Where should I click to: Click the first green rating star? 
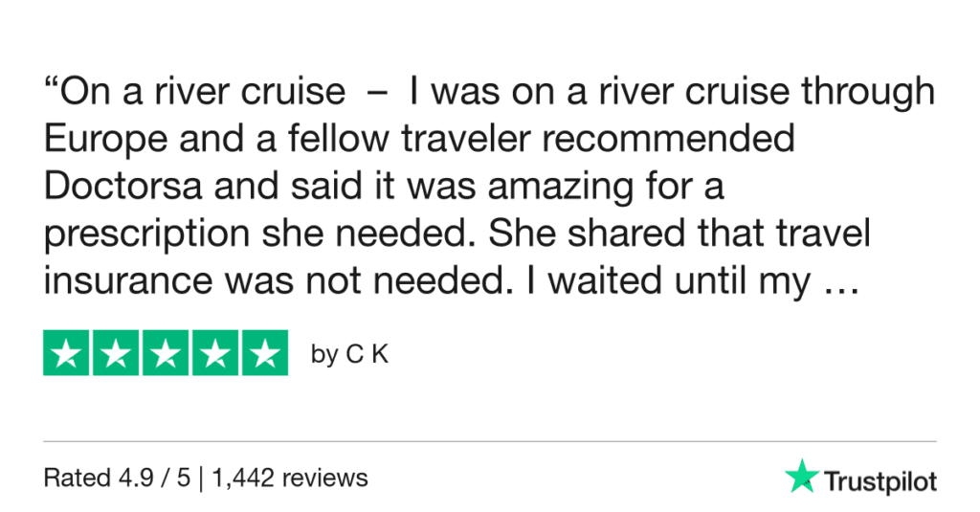click(67, 353)
